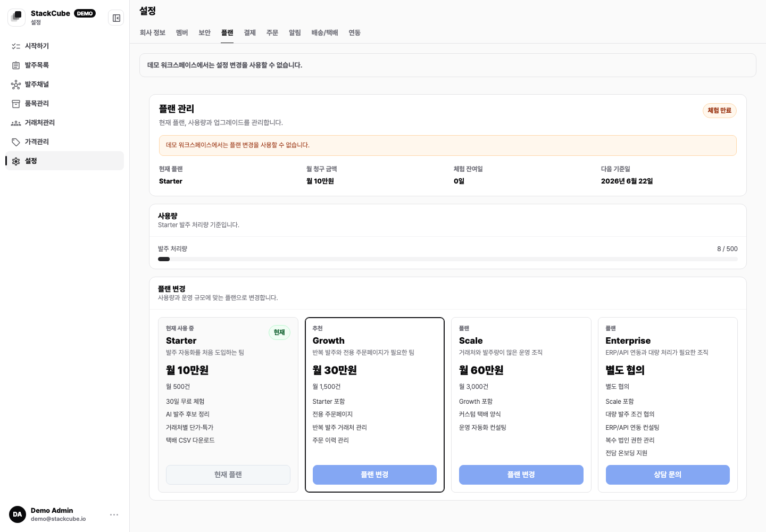The width and height of the screenshot is (766, 532).
Task: Click the 월 30만원 price text
Action: coord(335,370)
